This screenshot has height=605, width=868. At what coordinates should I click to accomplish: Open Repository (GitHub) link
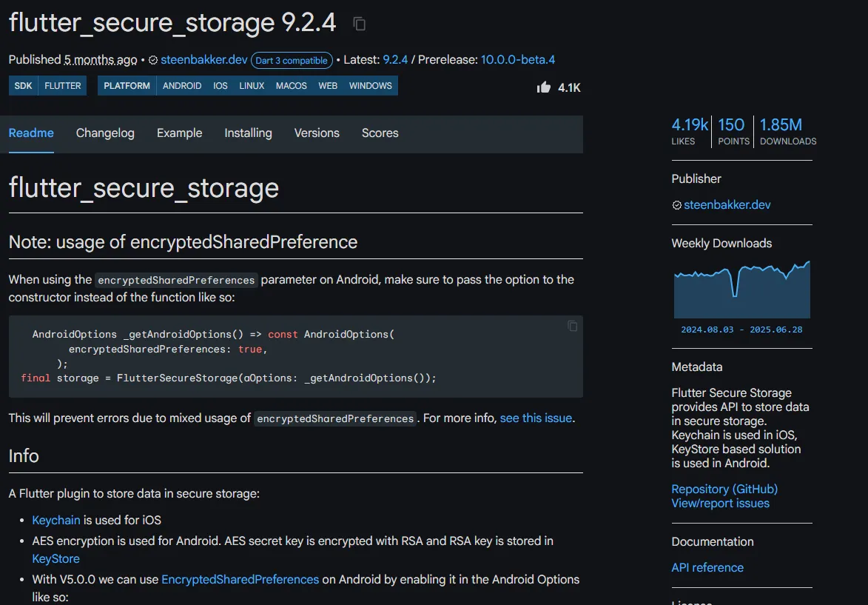tap(724, 489)
